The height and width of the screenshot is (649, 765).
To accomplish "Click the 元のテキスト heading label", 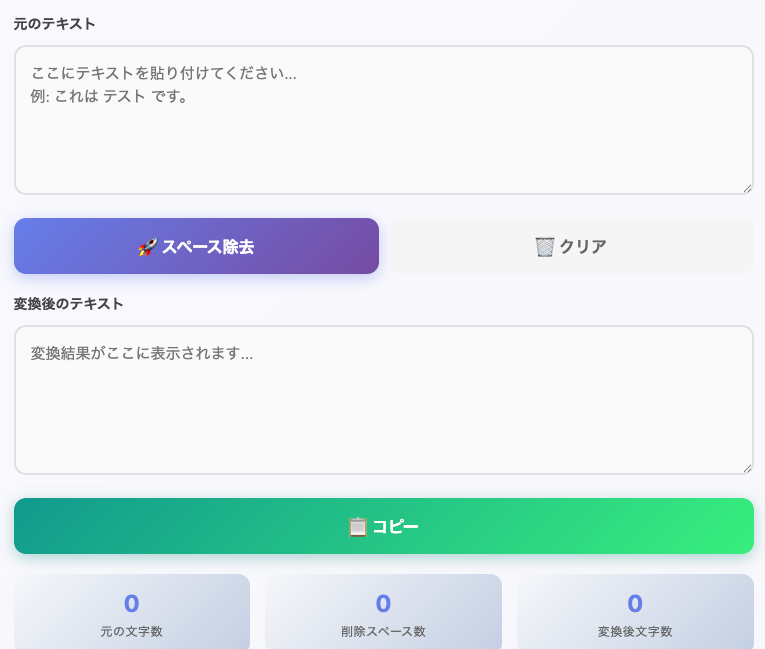I will point(55,24).
